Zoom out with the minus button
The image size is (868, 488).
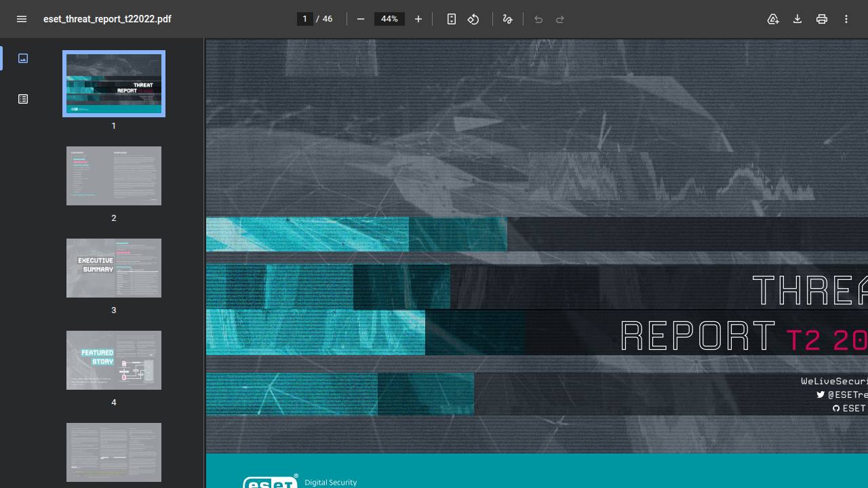tap(361, 19)
